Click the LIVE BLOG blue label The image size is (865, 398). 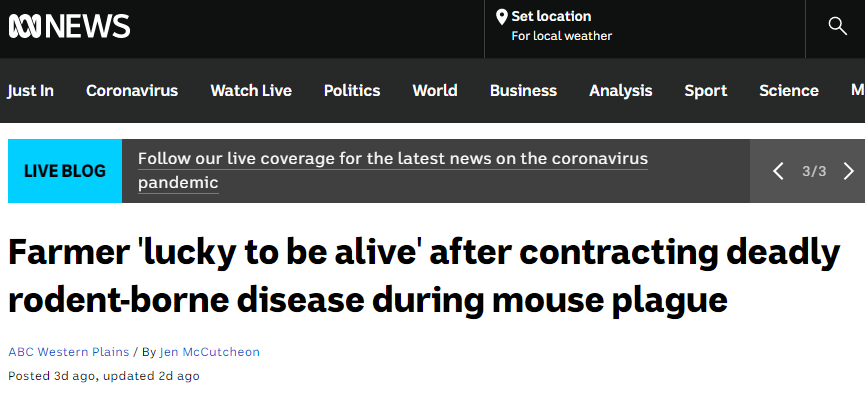click(65, 171)
